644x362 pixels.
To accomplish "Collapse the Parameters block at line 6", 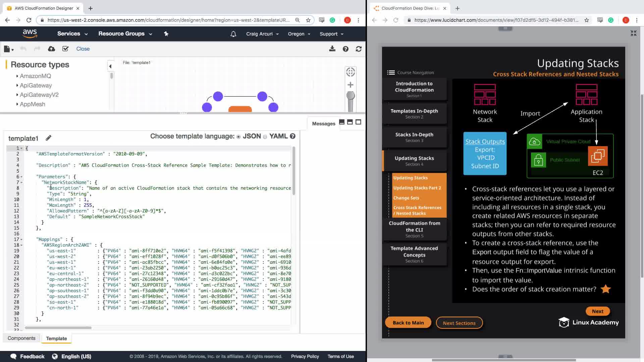I will coord(22,177).
